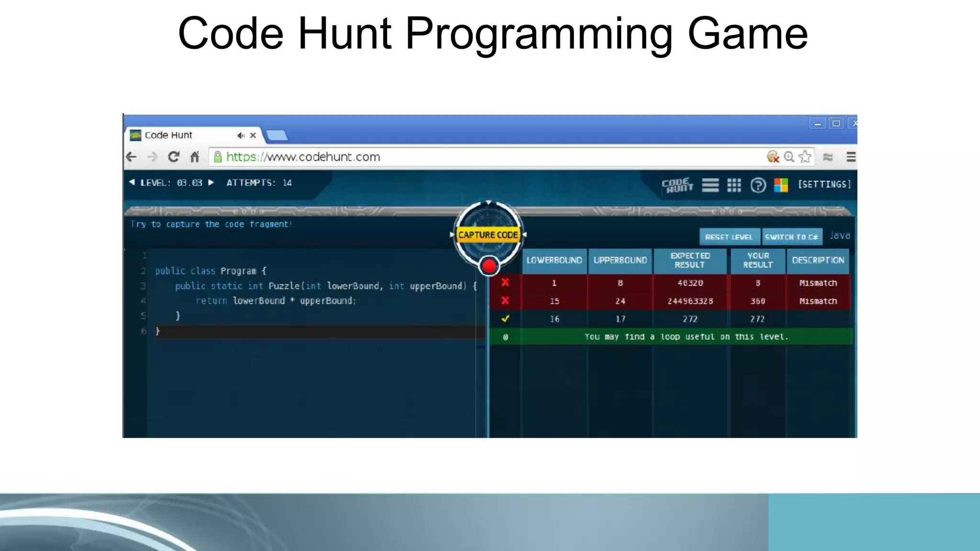
Task: Go to previous level arrow
Action: pyautogui.click(x=132, y=182)
